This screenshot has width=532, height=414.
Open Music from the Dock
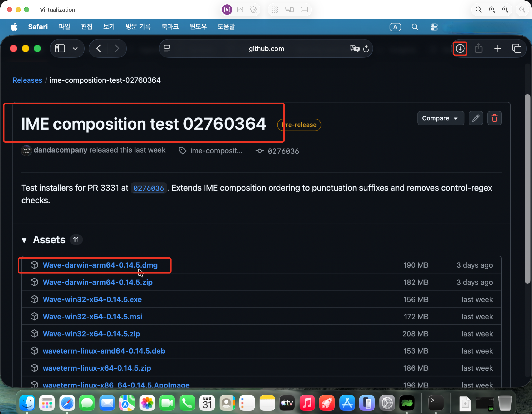(x=307, y=403)
